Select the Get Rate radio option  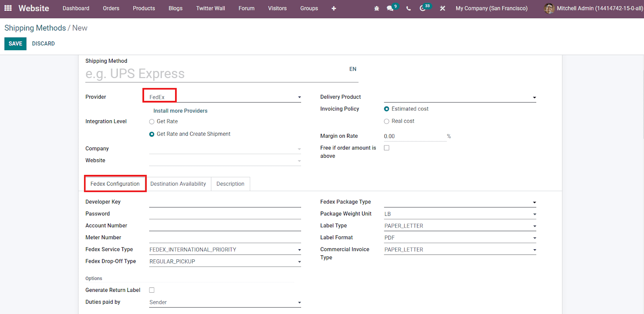click(152, 122)
